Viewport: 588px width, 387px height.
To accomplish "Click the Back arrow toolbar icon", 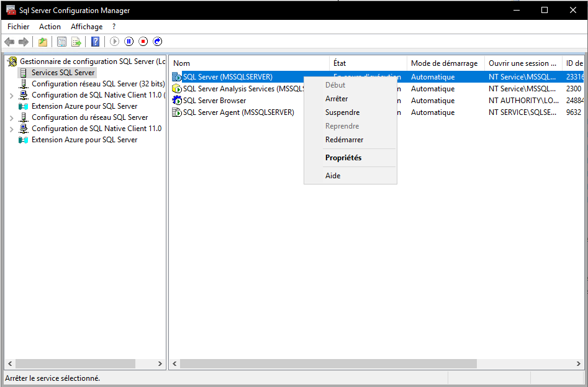I will point(9,42).
